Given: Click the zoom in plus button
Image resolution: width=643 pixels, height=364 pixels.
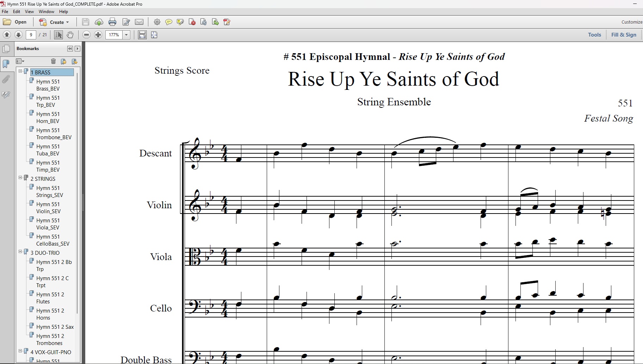Looking at the screenshot, I should coord(98,35).
